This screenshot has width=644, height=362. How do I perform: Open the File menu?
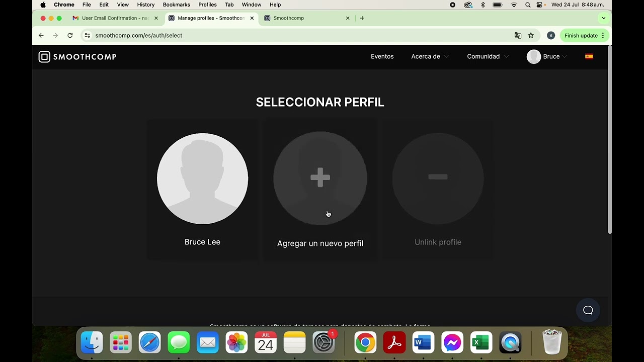click(x=87, y=5)
